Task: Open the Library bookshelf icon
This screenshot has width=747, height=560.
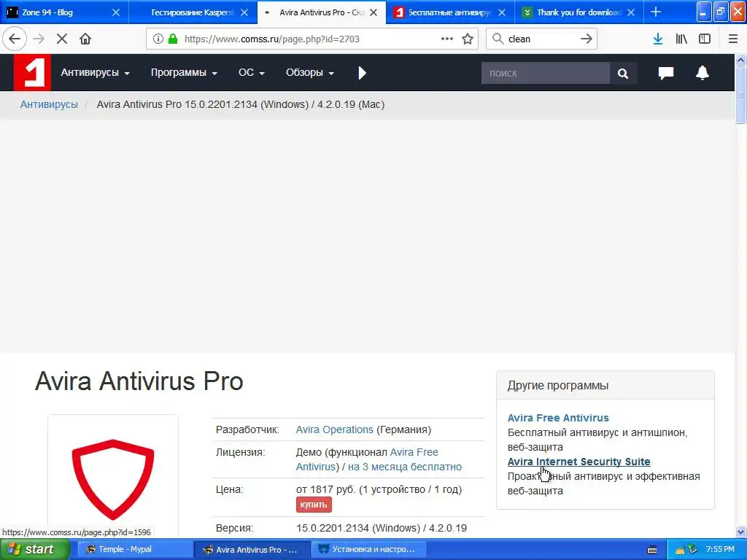Action: [681, 39]
